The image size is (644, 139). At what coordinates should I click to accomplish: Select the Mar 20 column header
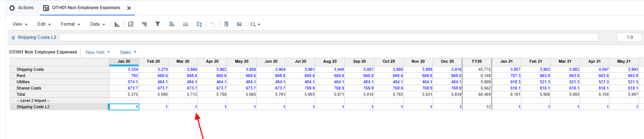point(183,62)
